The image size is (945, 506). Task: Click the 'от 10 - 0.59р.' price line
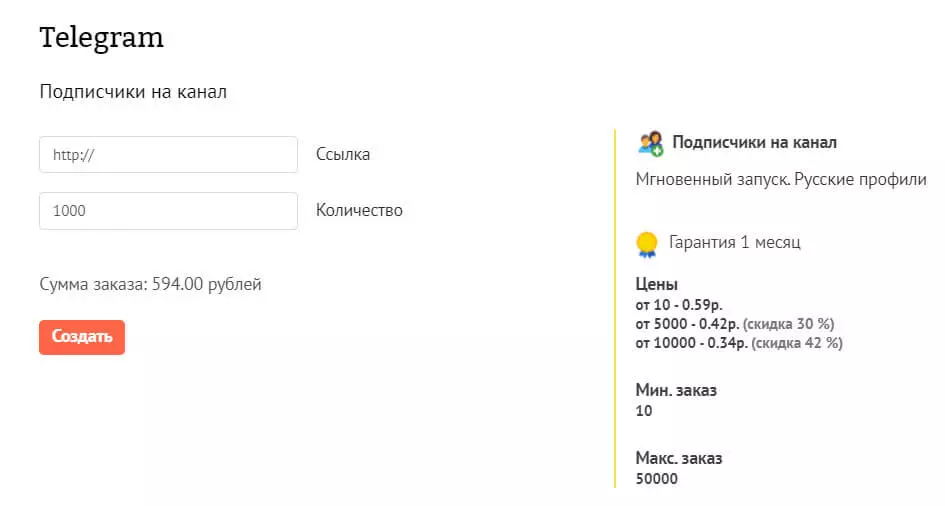pos(679,305)
